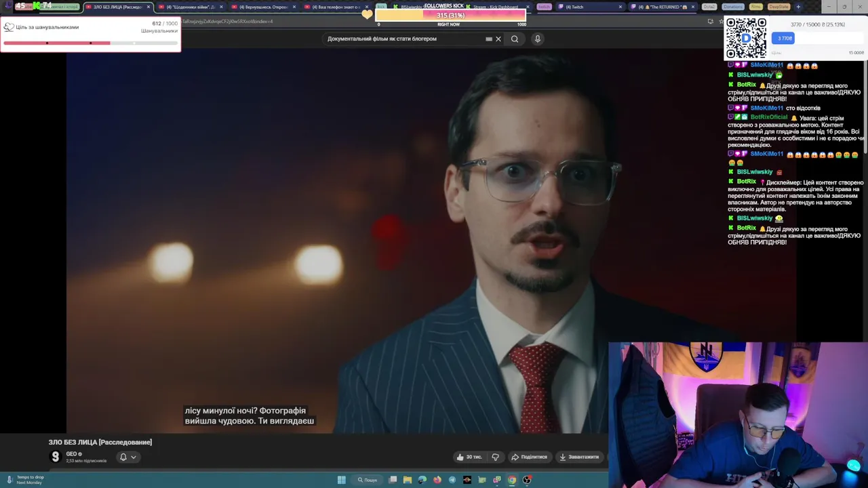Viewport: 868px width, 488px height.
Task: Click chat username BotRixOficial
Action: (769, 117)
